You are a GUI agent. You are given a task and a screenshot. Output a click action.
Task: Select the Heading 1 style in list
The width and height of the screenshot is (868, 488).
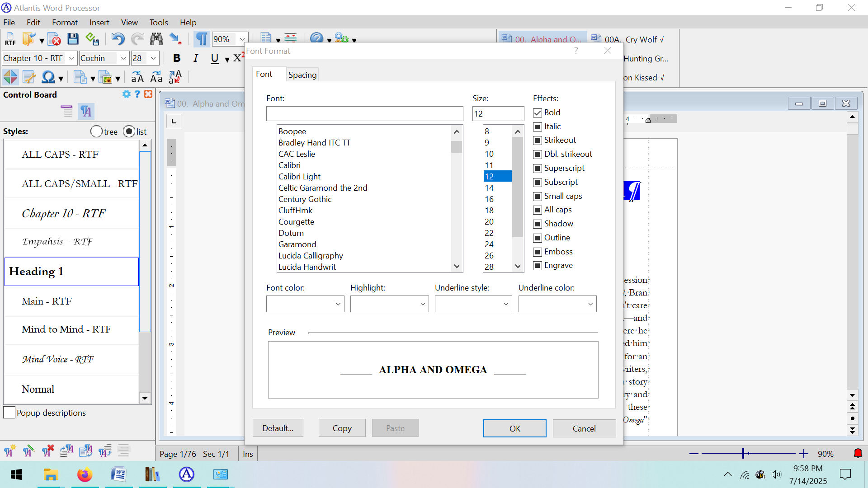pyautogui.click(x=71, y=272)
